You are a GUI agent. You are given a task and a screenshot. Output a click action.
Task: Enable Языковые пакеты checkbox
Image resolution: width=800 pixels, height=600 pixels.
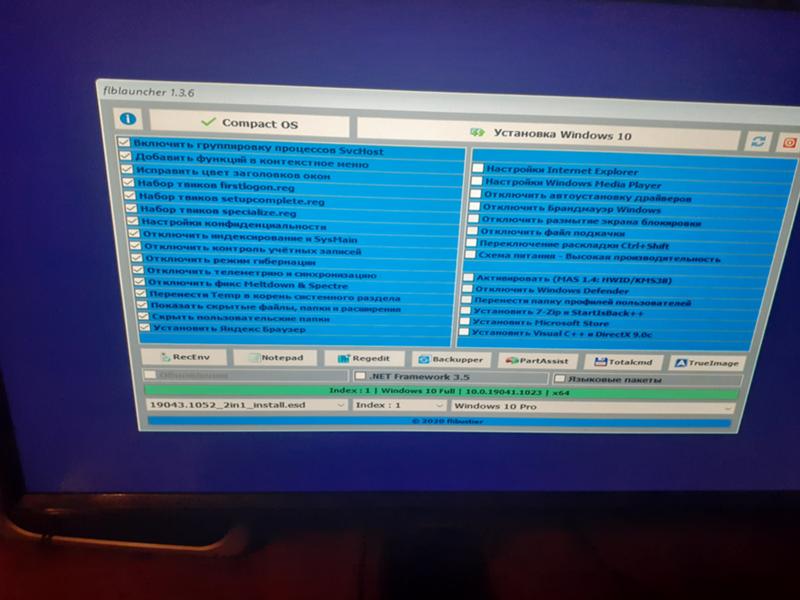tap(560, 379)
